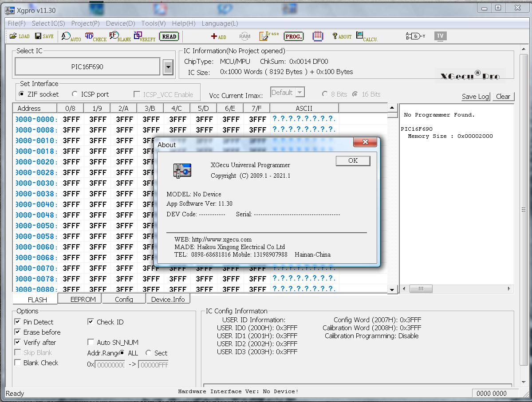Click the hex view scroll up arrow
532x402 pixels.
[392, 108]
